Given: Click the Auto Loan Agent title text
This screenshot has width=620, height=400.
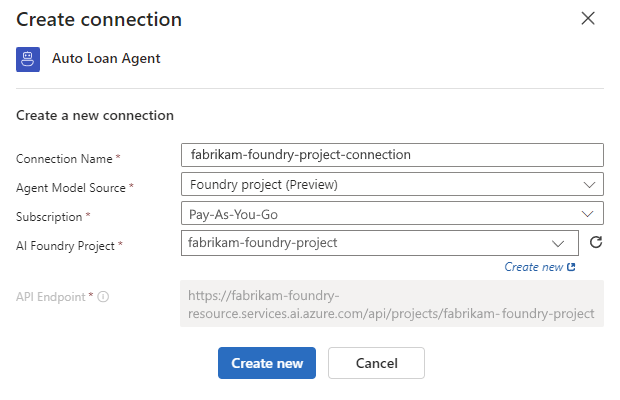Looking at the screenshot, I should point(106,58).
